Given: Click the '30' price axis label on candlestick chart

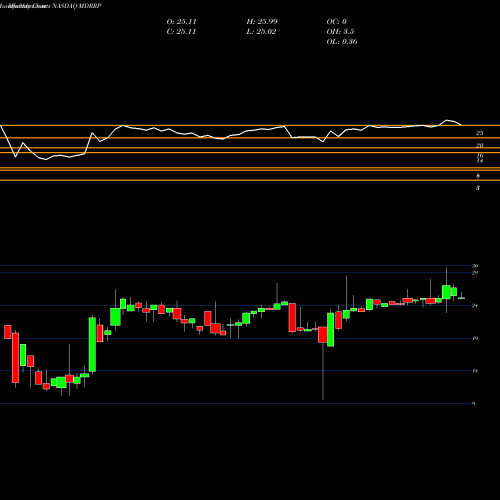Looking at the screenshot, I should click(x=475, y=266).
